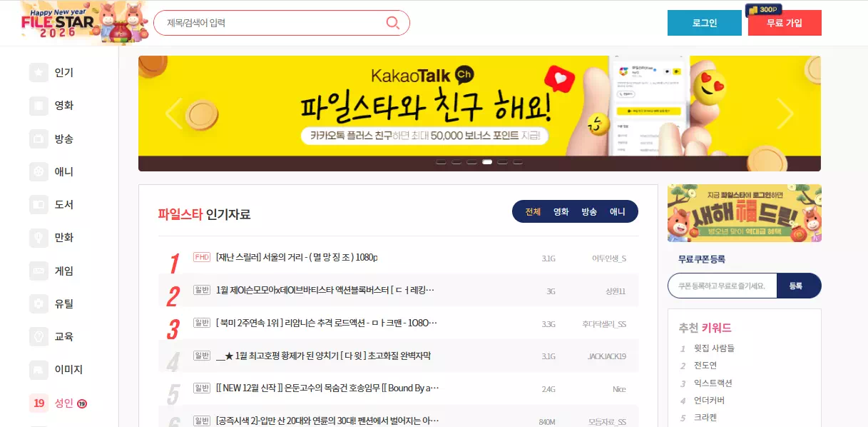Image resolution: width=868 pixels, height=427 pixels.
Task: Select the 게임 controller icon category
Action: [39, 271]
